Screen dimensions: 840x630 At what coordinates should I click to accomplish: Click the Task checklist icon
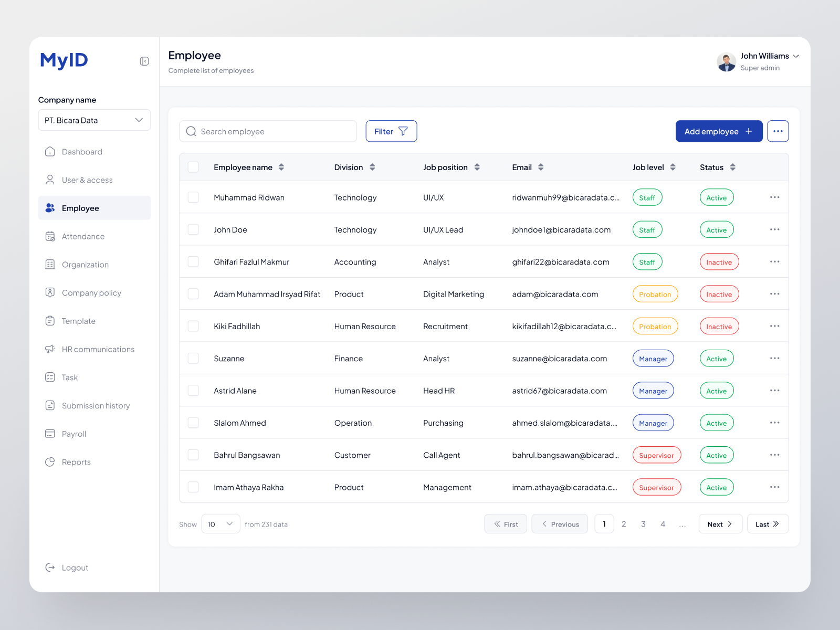tap(50, 377)
